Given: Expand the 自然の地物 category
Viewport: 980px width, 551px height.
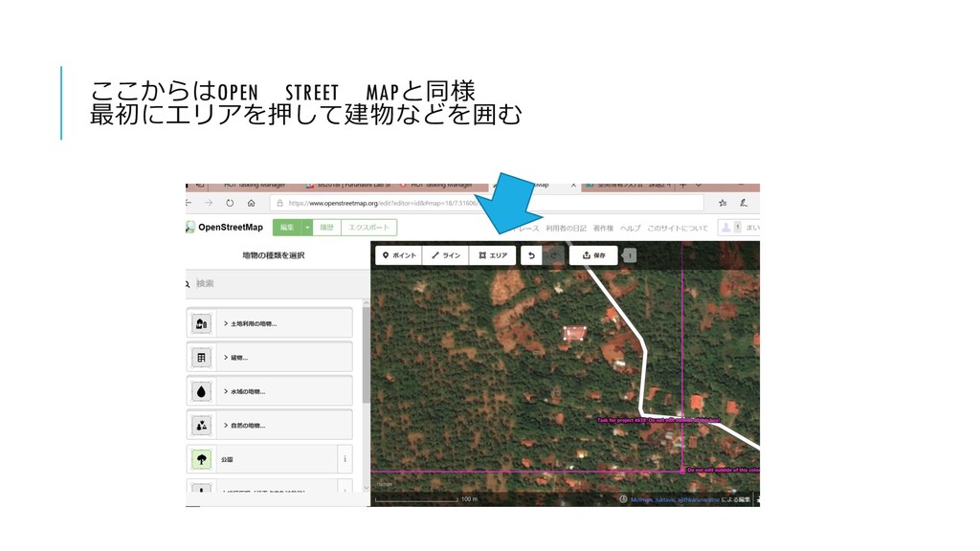Looking at the screenshot, I should (269, 426).
